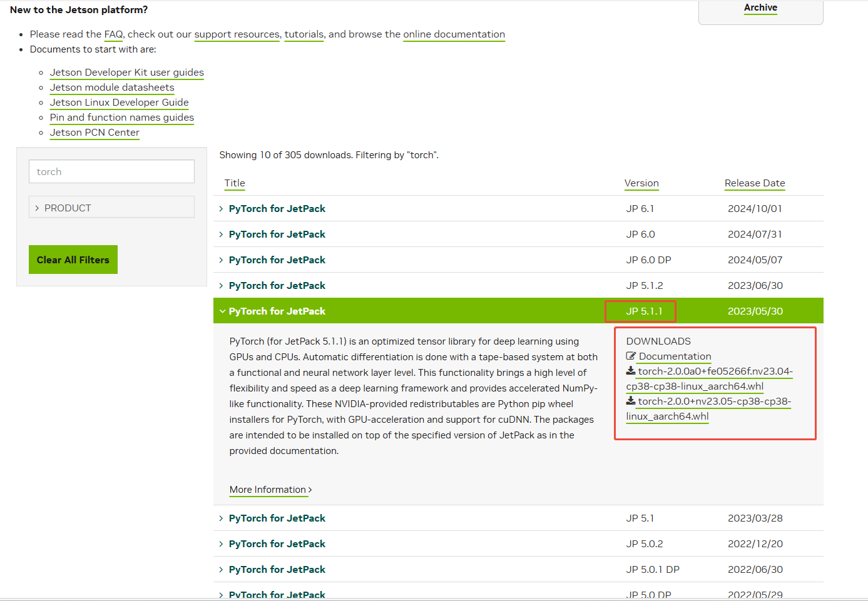Collapse the expanded JP 5.1.1 PyTorch row
Image resolution: width=868 pixels, height=601 pixels.
[518, 311]
